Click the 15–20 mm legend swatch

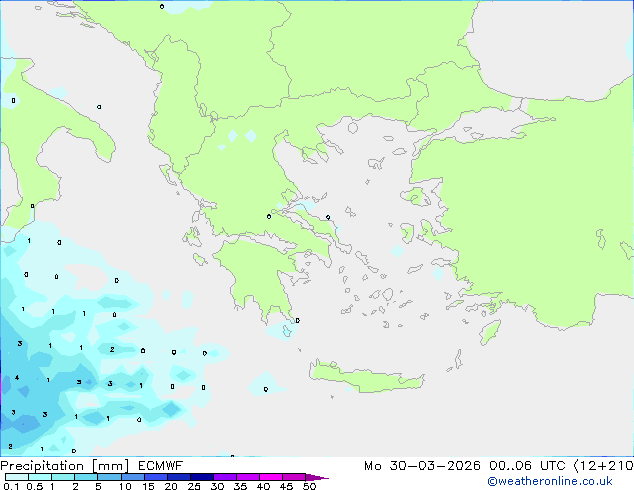point(155,477)
